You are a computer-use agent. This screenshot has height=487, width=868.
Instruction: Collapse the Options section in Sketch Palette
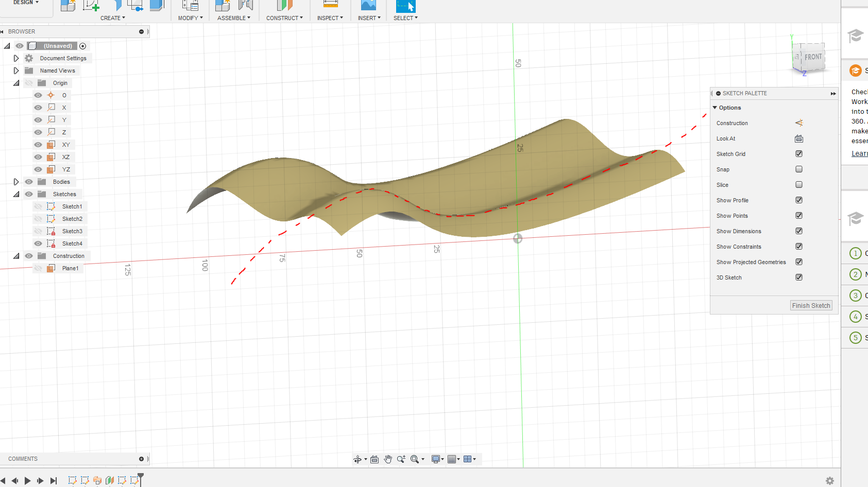(x=714, y=107)
